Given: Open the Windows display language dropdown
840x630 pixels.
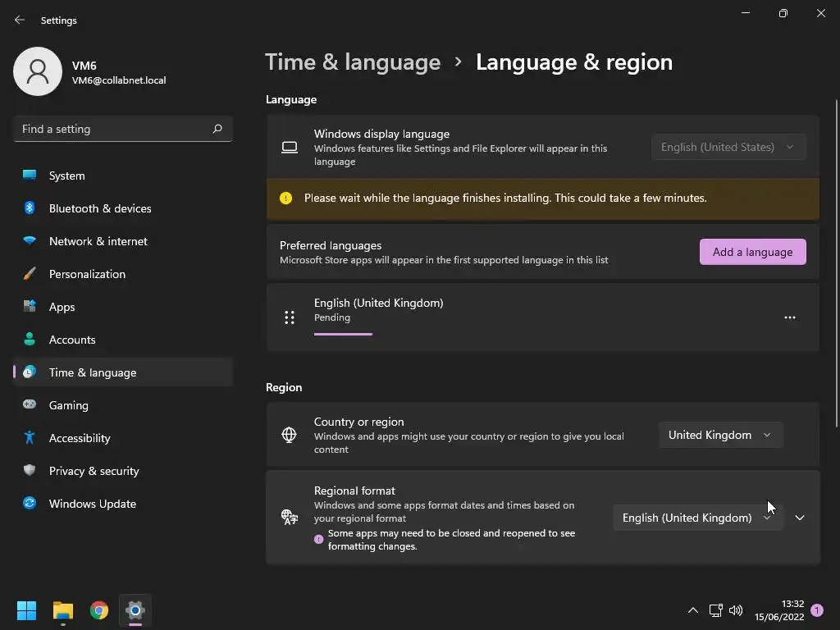Looking at the screenshot, I should (728, 147).
